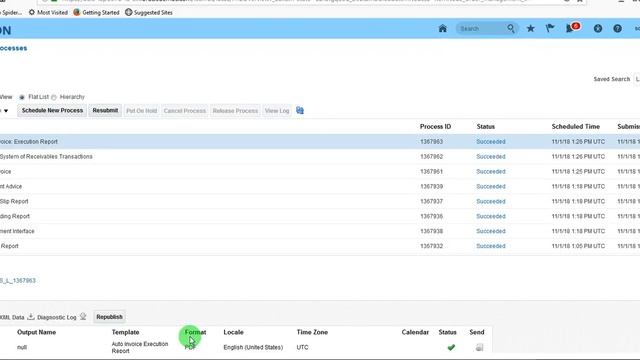The image size is (640, 360).
Task: Open Most Visited bookmarks icon
Action: pyautogui.click(x=31, y=12)
